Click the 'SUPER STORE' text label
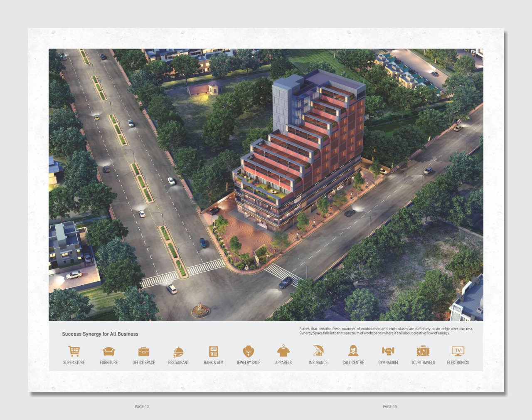 (x=74, y=363)
